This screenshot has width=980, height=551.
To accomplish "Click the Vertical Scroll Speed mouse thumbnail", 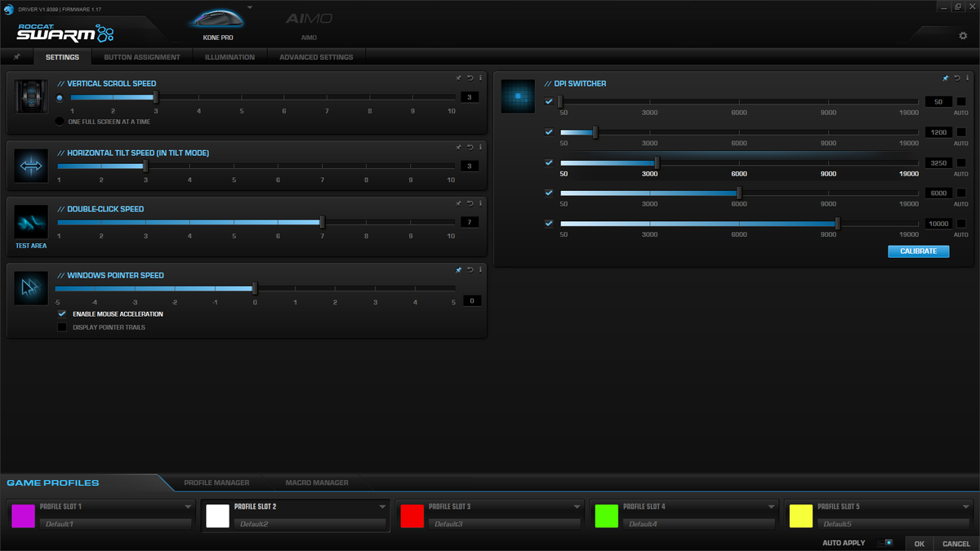I will 30,96.
